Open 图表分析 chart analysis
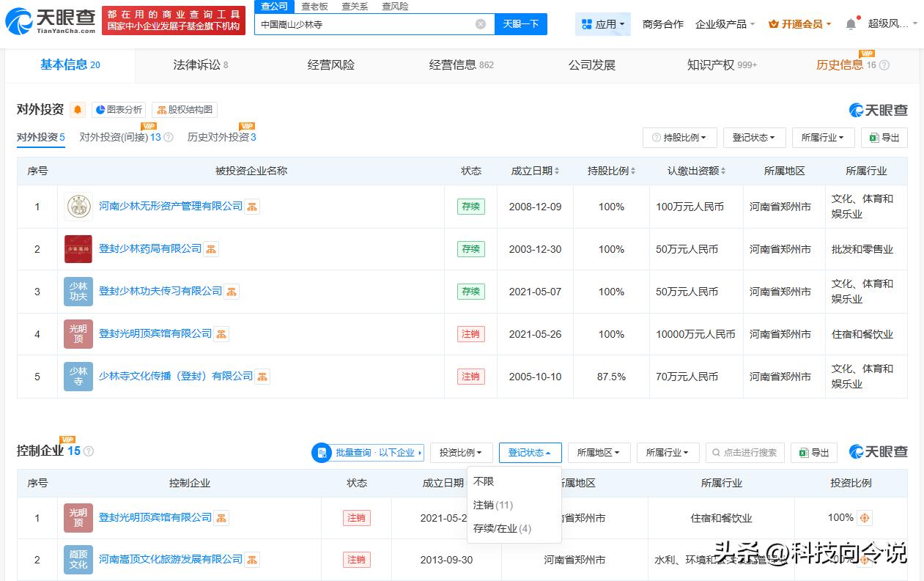Screen dimensions: 924x581 [118, 110]
